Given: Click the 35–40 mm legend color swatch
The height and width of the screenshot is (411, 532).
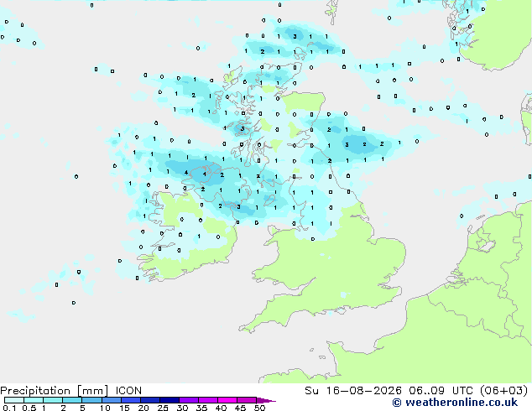Looking at the screenshot, I should [x=207, y=400].
